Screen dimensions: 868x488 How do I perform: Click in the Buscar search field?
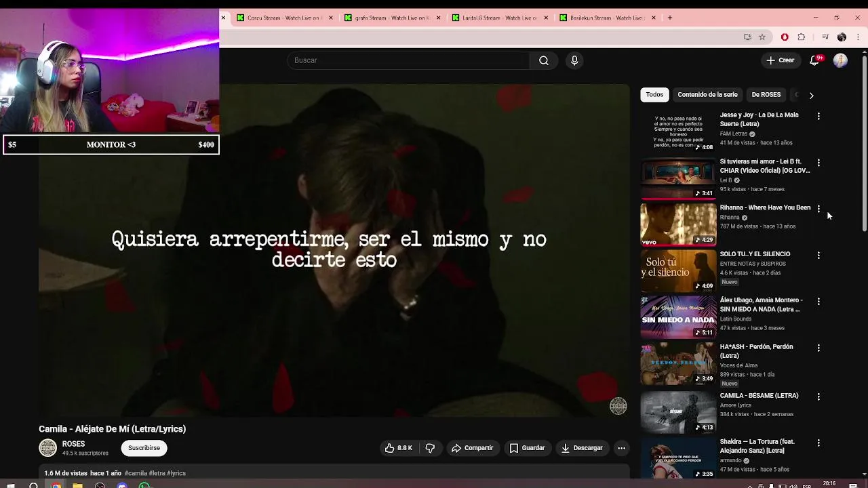pos(409,60)
